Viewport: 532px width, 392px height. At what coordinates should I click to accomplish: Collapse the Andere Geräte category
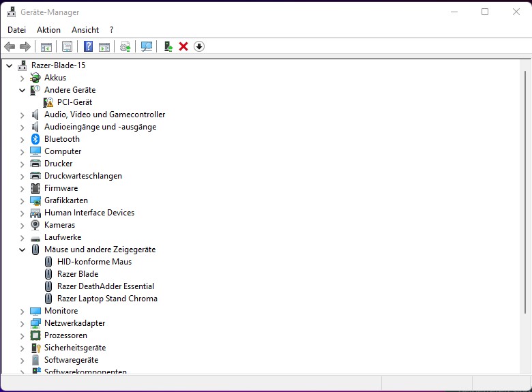23,90
